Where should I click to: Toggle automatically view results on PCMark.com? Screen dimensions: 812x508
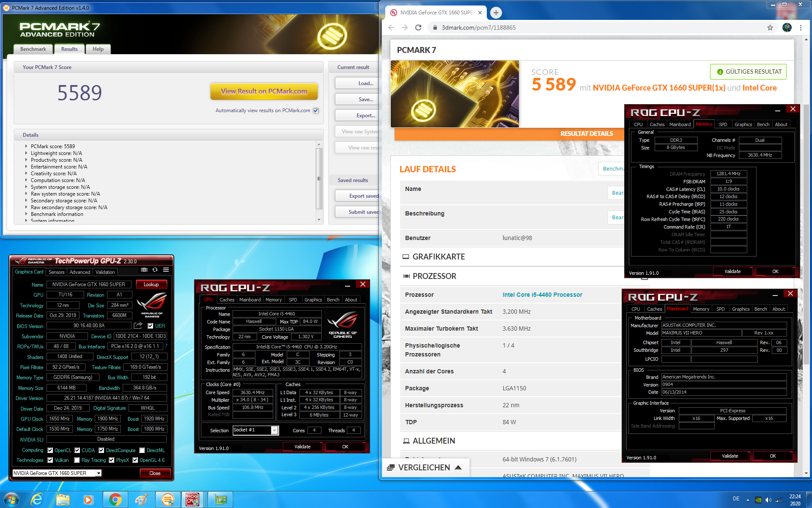(315, 110)
